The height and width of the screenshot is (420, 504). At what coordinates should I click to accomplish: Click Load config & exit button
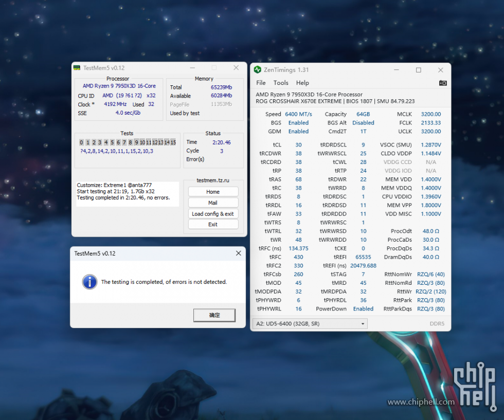click(x=213, y=214)
